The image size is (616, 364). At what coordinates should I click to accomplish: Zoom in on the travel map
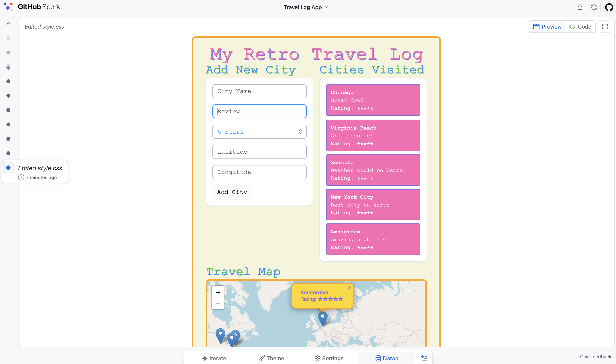point(218,292)
